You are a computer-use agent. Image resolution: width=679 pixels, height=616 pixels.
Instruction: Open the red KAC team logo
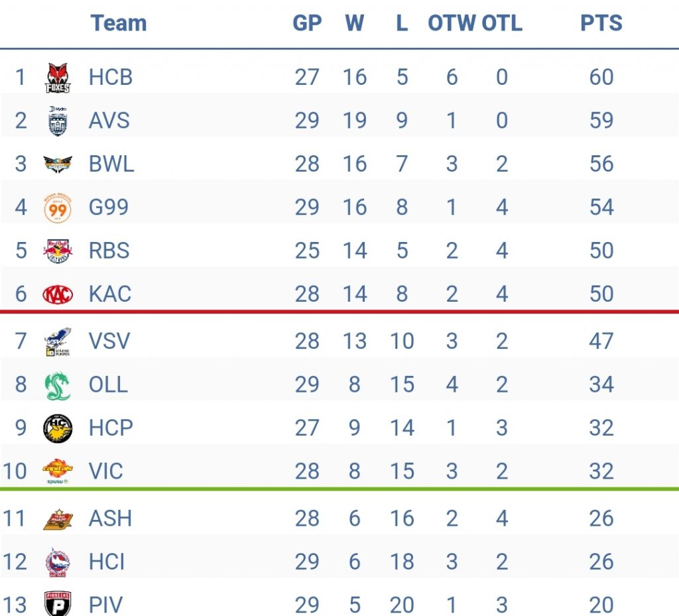[x=58, y=294]
